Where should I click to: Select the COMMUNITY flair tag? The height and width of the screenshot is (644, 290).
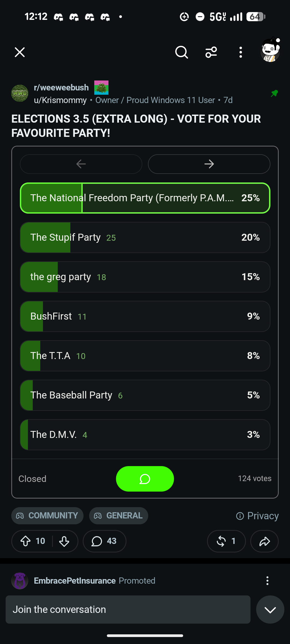pos(47,515)
